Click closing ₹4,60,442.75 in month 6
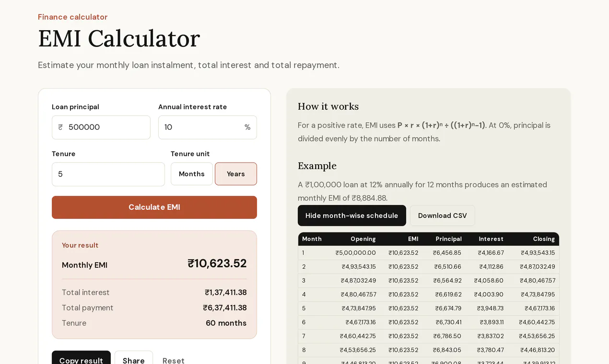 [x=537, y=322]
